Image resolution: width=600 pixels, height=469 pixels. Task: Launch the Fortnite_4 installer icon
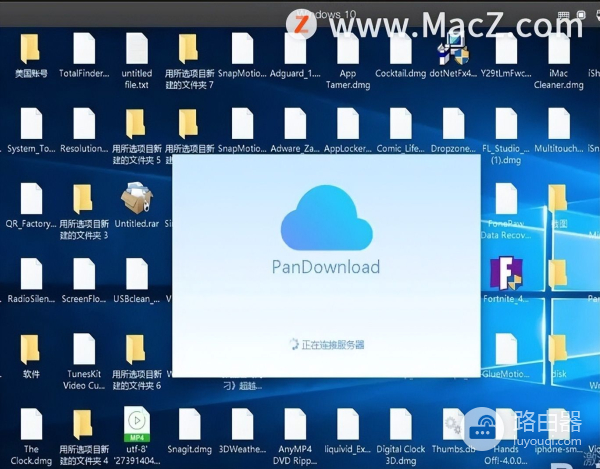click(x=506, y=273)
